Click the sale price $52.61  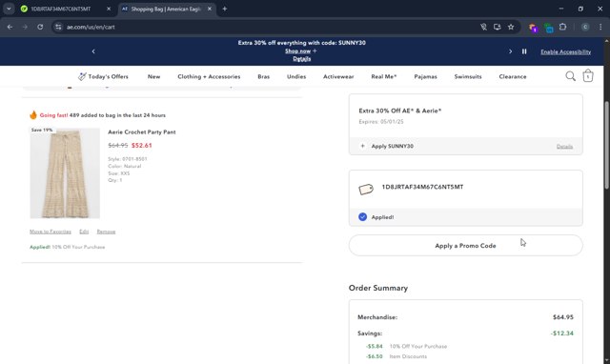click(142, 145)
